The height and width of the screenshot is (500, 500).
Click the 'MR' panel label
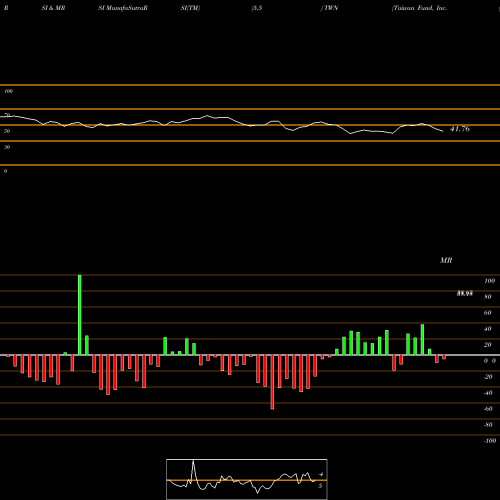tap(446, 260)
